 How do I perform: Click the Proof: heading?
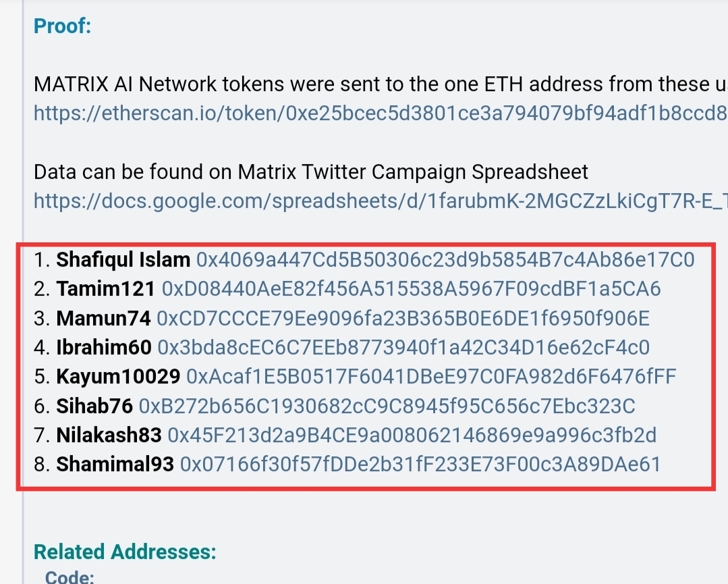(x=62, y=26)
